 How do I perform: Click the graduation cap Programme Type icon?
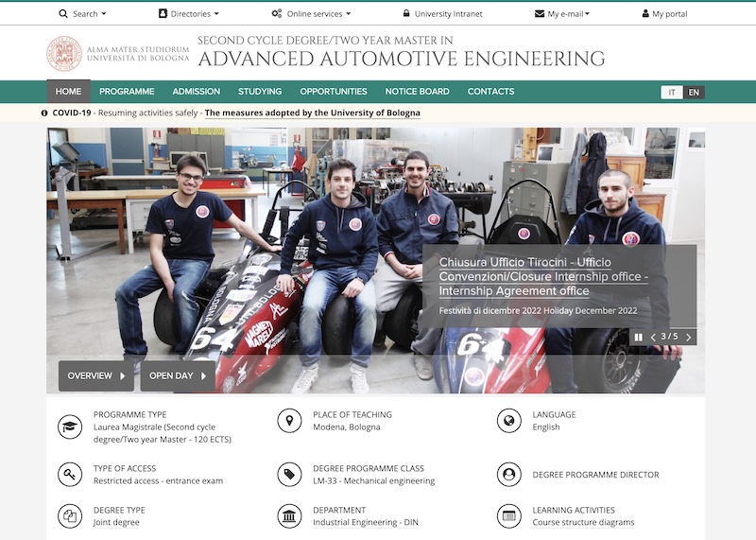(x=70, y=427)
